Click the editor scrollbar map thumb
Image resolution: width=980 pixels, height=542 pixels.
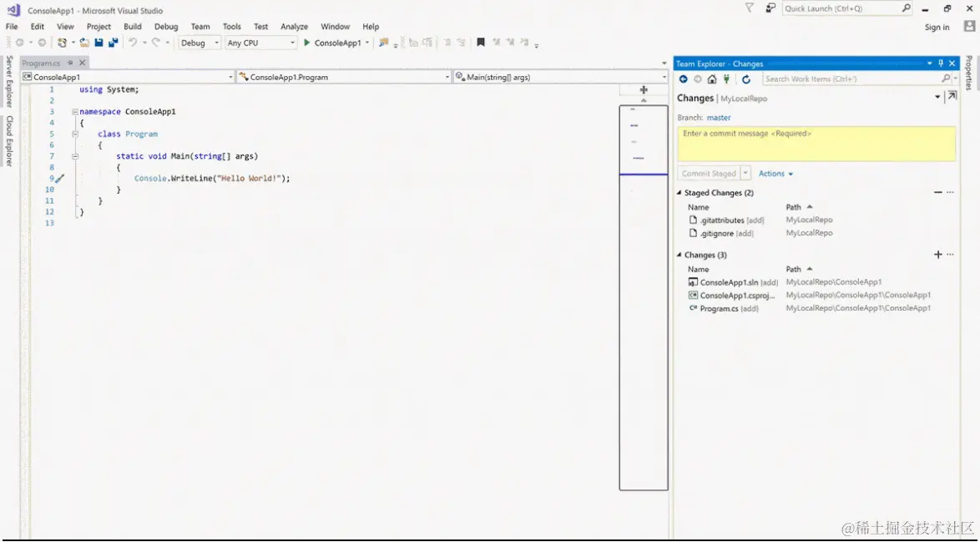point(644,297)
